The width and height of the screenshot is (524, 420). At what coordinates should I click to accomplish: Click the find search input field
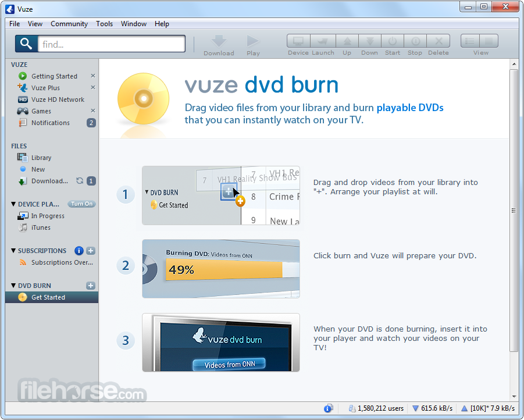click(112, 44)
